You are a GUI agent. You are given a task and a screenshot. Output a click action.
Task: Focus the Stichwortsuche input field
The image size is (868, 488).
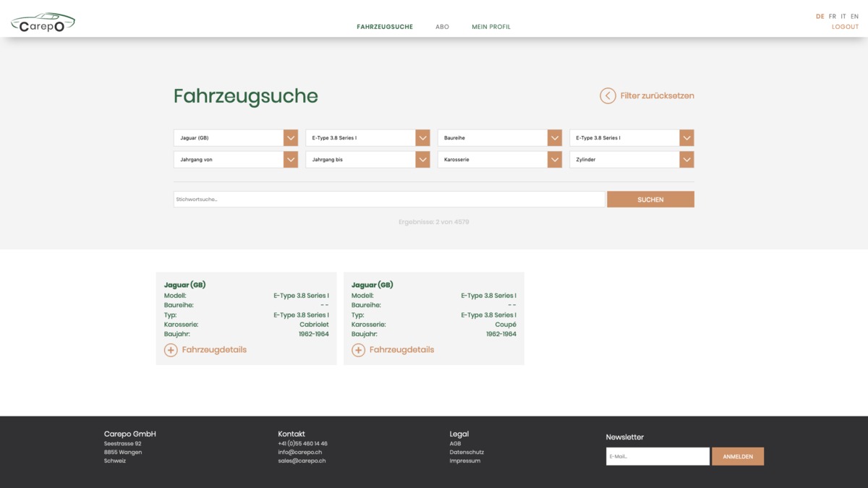(x=389, y=200)
